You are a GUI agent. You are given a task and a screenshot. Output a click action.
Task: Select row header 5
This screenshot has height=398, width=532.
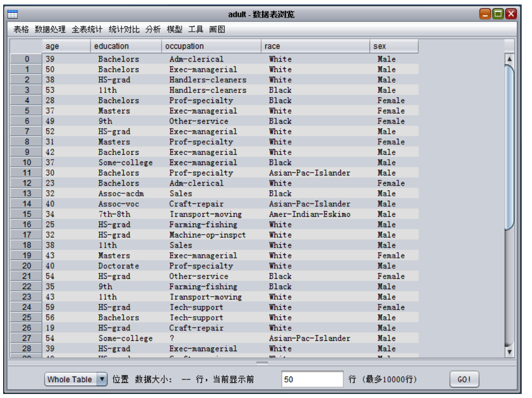point(26,111)
